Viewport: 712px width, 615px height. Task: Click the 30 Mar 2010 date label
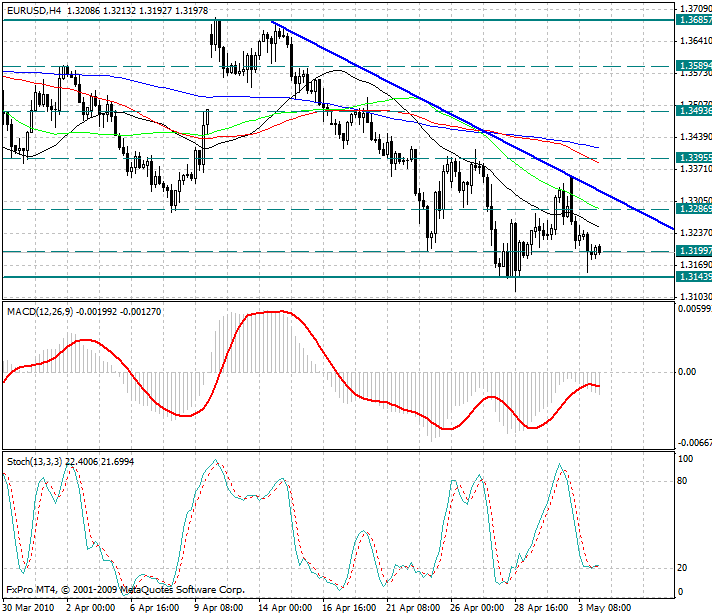(29, 608)
